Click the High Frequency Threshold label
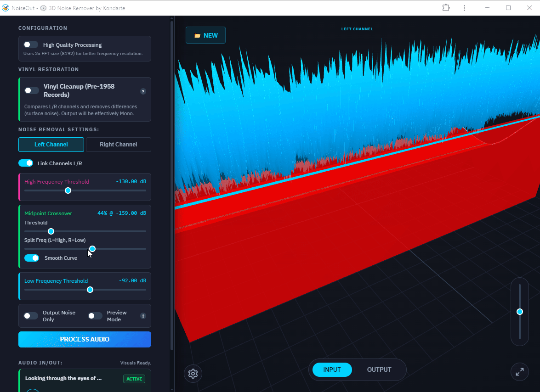The height and width of the screenshot is (392, 540). click(x=57, y=182)
